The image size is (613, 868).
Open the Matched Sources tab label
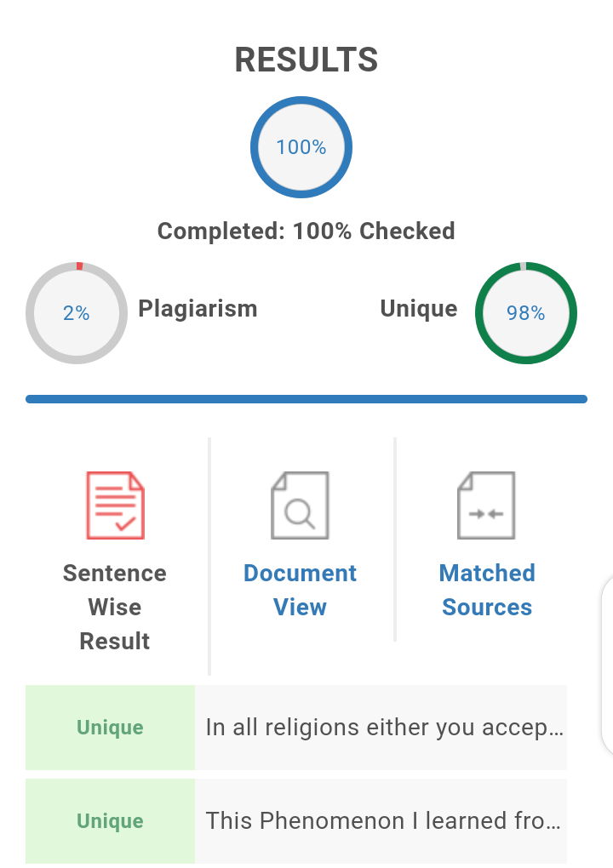coord(487,590)
